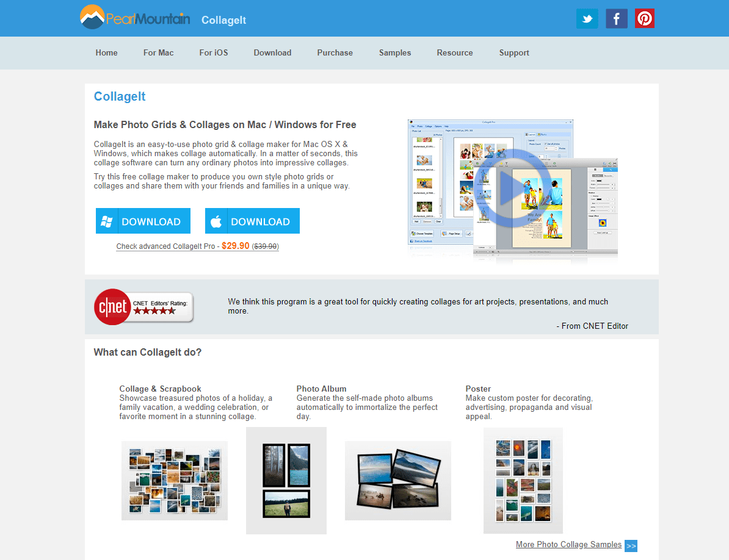This screenshot has height=560, width=729.
Task: Open the three-frame photo sample thumbnail
Action: tap(286, 481)
